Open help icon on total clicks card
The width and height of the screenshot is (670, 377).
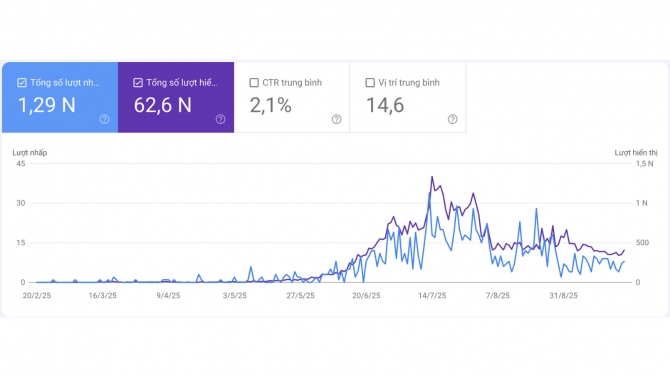[x=104, y=119]
